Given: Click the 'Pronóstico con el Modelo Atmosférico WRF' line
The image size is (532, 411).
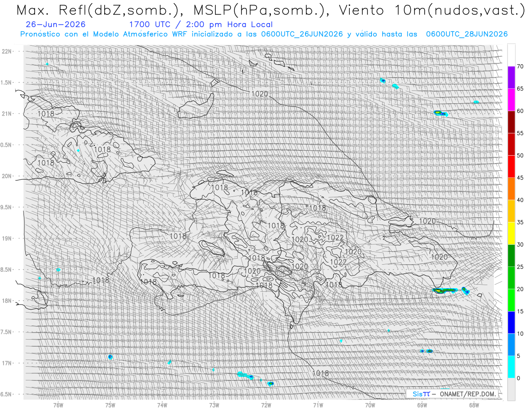Looking at the screenshot, I should pos(264,34).
